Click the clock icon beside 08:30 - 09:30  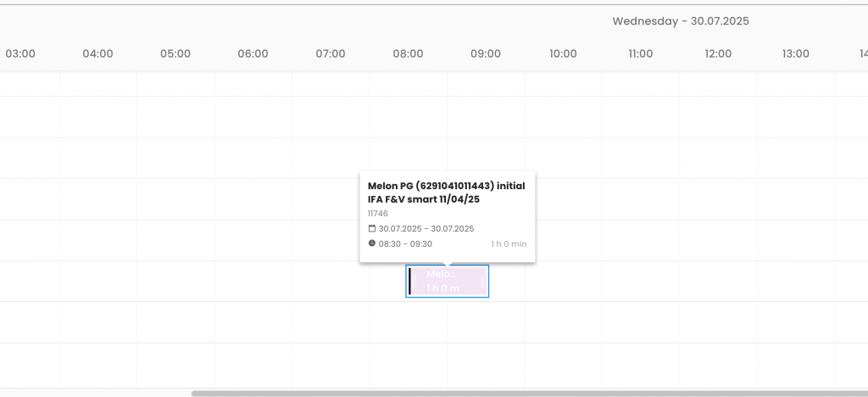click(371, 243)
